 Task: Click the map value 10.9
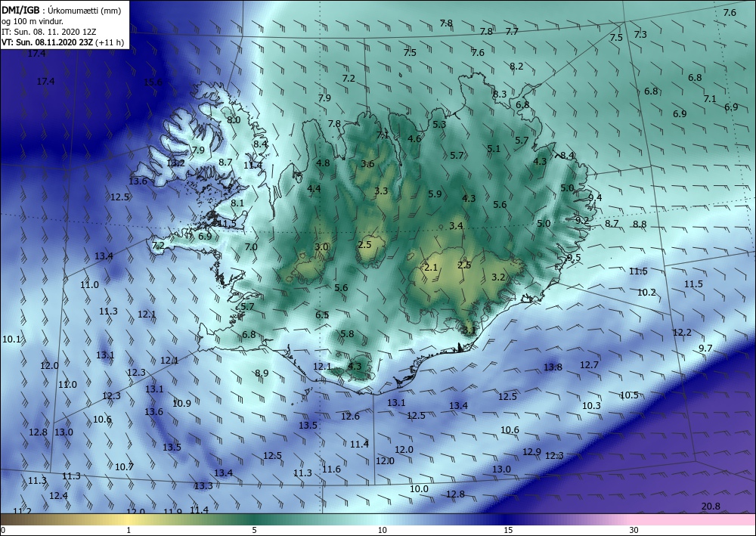(x=181, y=404)
